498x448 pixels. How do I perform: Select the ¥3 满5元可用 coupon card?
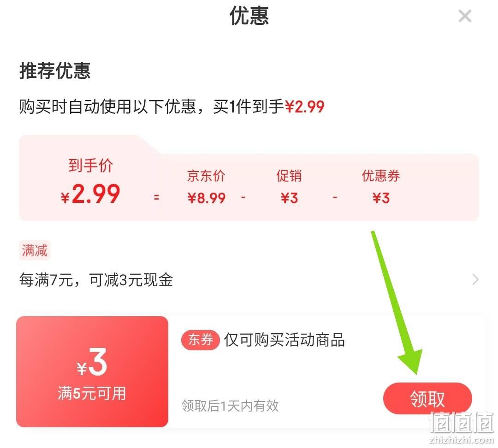coord(92,371)
